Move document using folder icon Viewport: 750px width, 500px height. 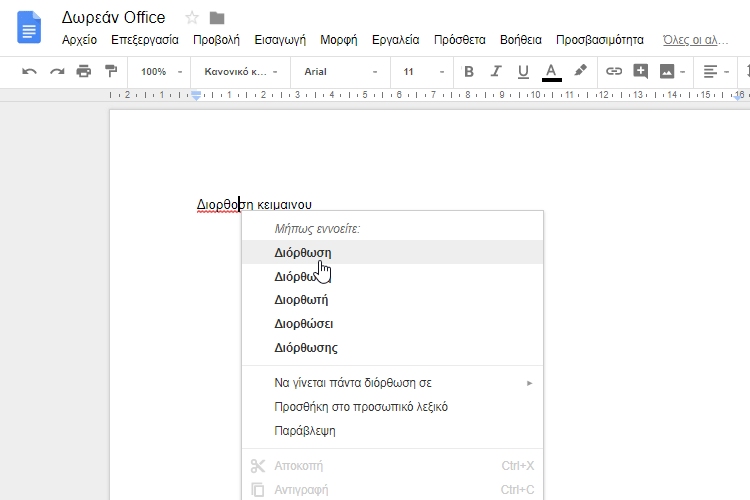(x=217, y=18)
